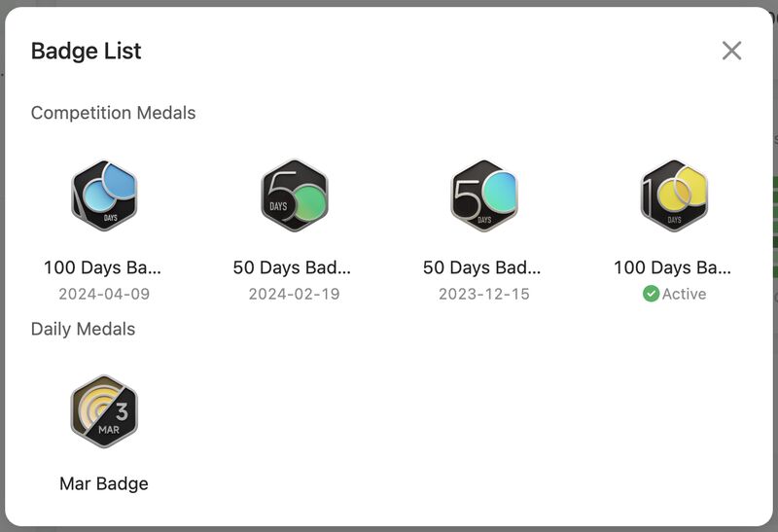Click the 50 Days label dated 2024-02-19
The height and width of the screenshot is (532, 778).
(x=292, y=267)
